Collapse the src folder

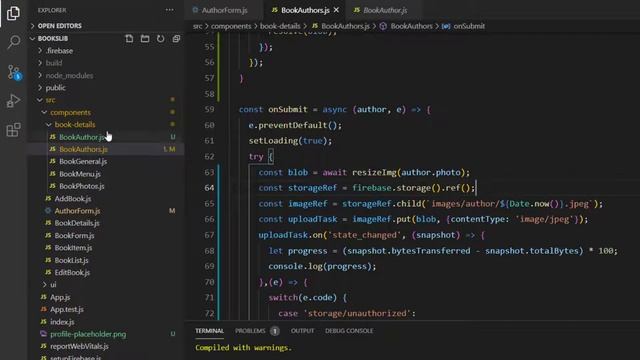tap(50, 100)
